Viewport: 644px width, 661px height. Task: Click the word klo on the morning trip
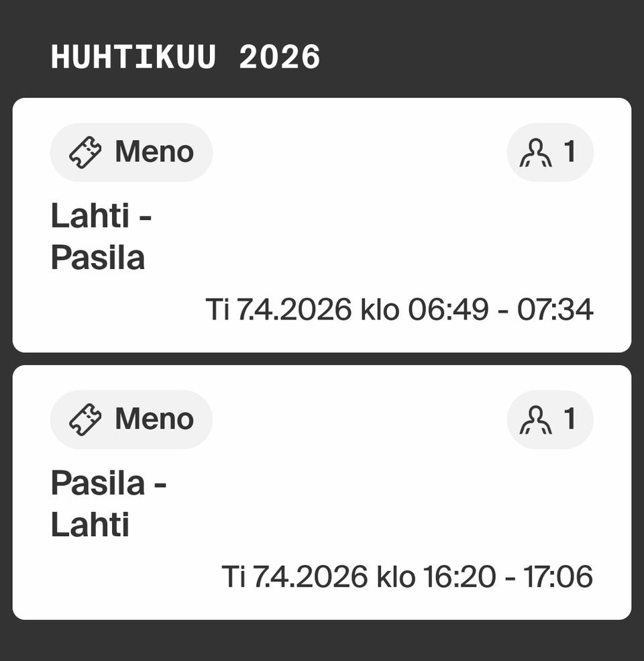point(380,310)
